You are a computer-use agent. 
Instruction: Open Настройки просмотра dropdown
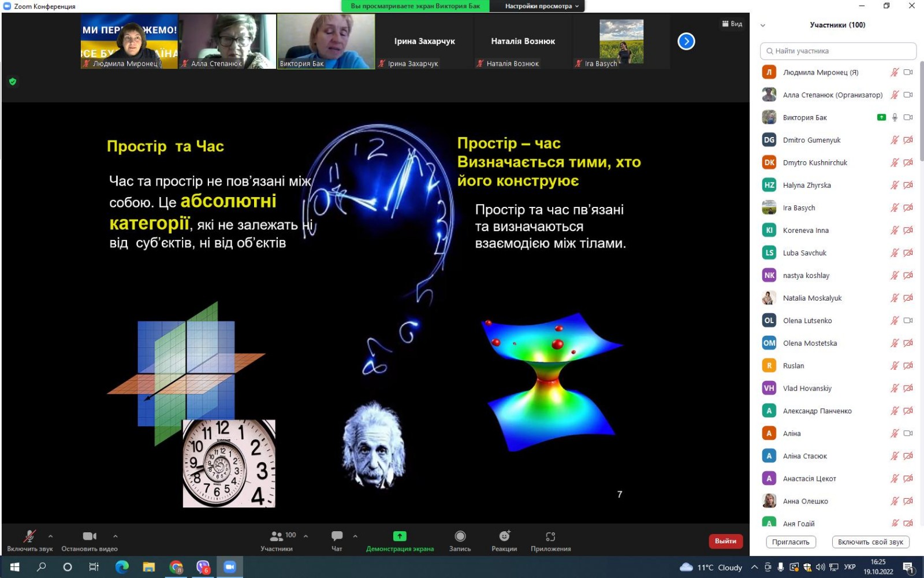click(x=541, y=6)
